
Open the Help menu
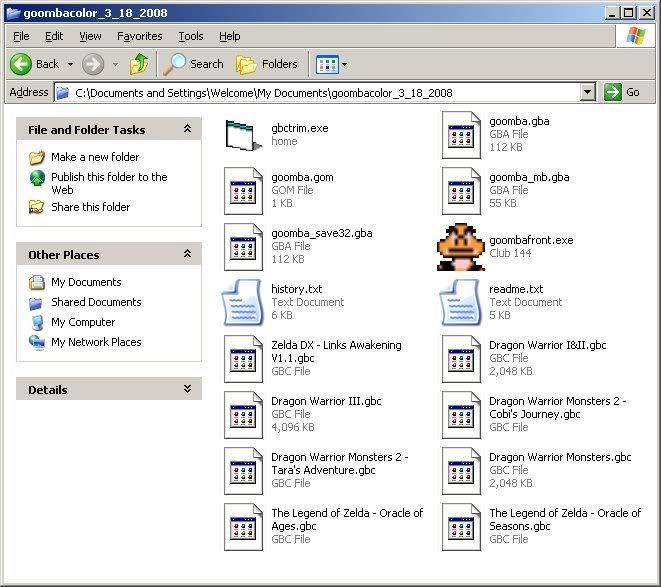[x=230, y=36]
